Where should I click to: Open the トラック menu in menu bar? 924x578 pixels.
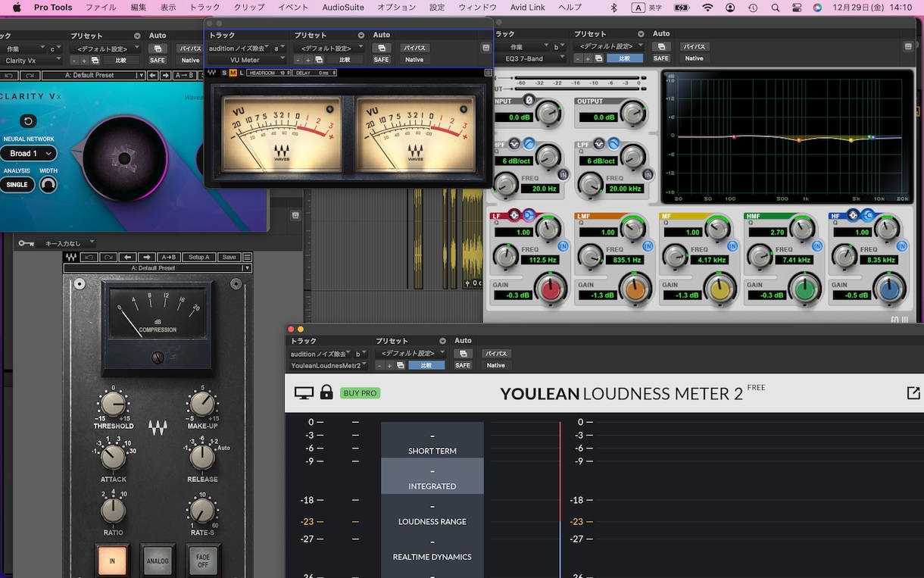204,8
